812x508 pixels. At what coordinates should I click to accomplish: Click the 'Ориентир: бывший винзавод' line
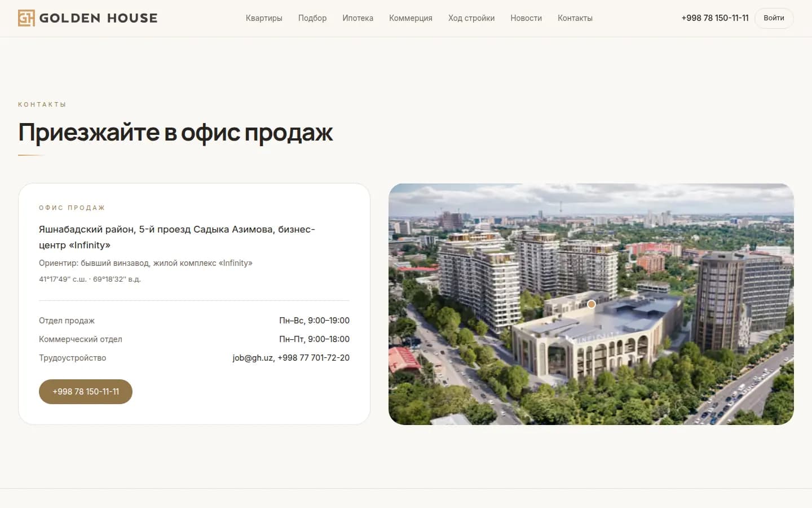pyautogui.click(x=145, y=263)
